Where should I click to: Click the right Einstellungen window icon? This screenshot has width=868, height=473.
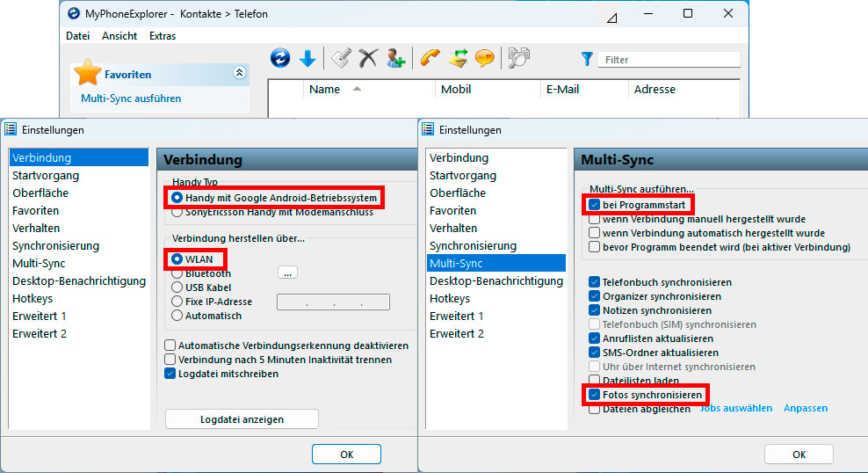[x=428, y=129]
